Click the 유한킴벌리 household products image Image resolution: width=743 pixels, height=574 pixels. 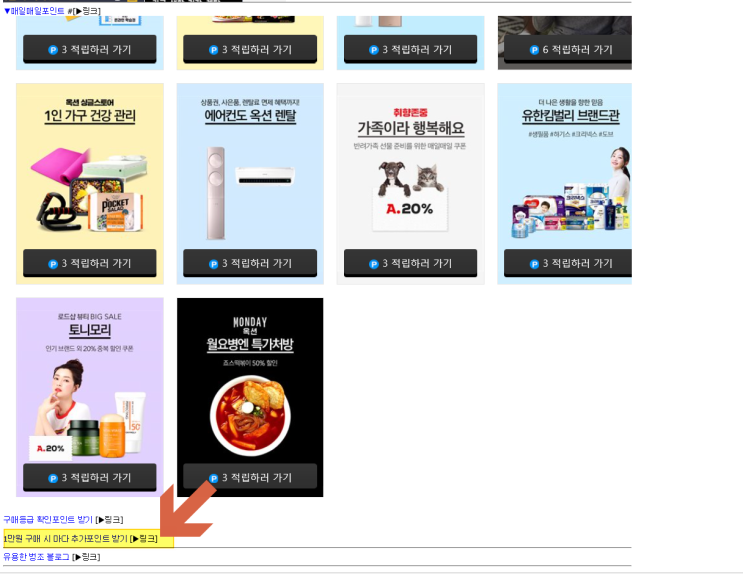pos(571,193)
